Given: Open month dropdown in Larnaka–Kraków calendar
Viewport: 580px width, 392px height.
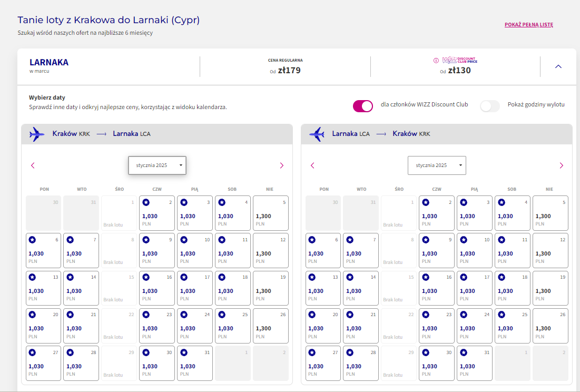Looking at the screenshot, I should 437,165.
